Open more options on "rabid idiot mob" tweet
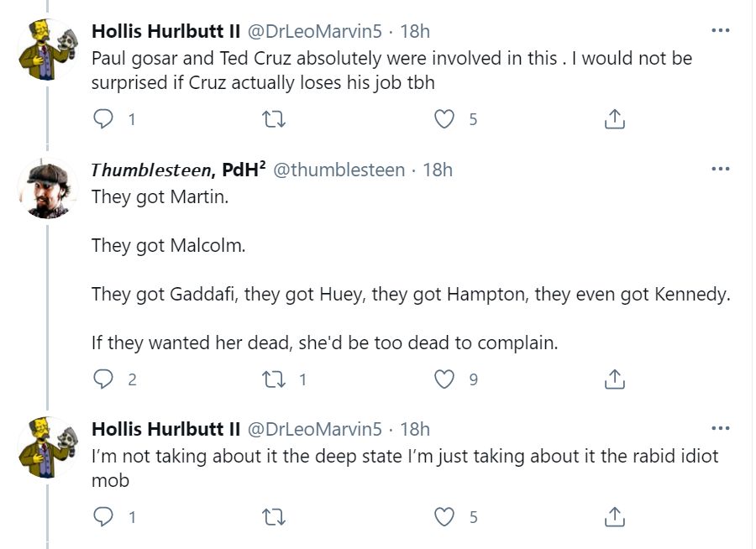 click(x=720, y=429)
